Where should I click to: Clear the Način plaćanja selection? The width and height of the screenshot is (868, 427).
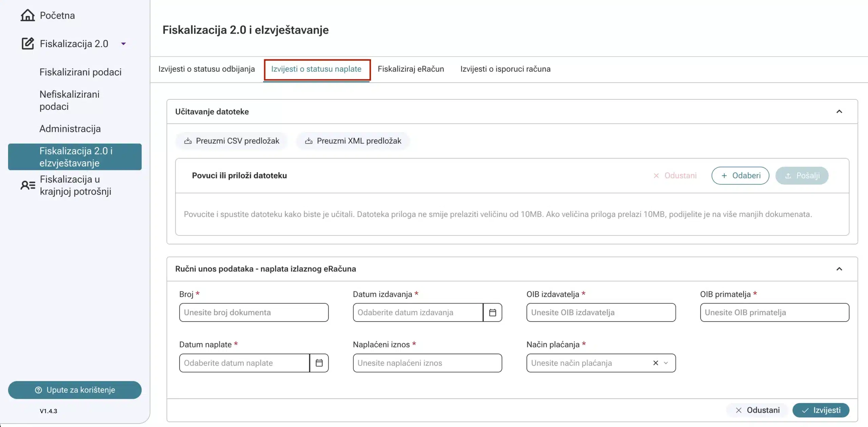[x=656, y=363]
